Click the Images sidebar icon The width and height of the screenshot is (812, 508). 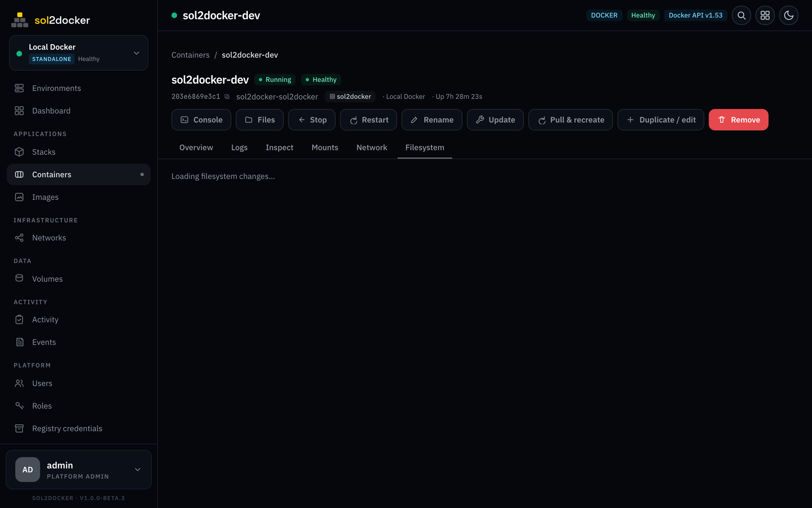19,197
